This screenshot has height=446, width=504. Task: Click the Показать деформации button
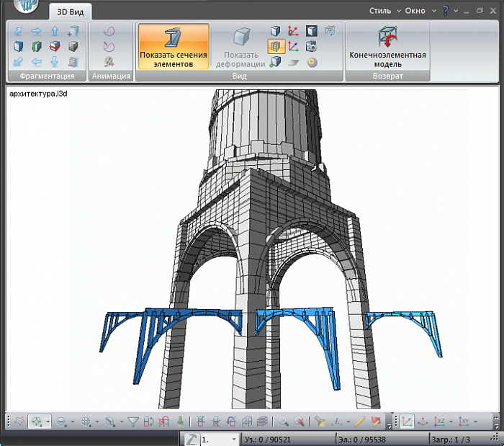241,47
